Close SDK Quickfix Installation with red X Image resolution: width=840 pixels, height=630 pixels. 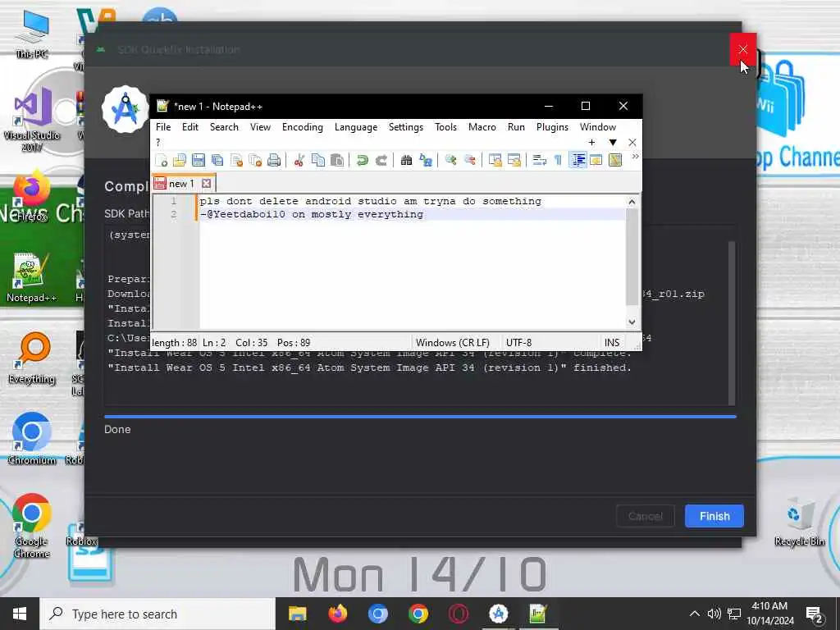point(742,49)
